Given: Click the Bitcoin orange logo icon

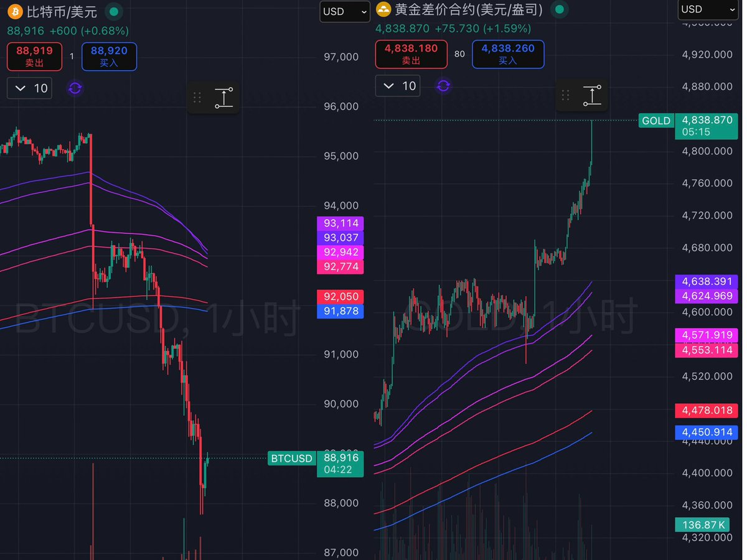Looking at the screenshot, I should (x=14, y=11).
